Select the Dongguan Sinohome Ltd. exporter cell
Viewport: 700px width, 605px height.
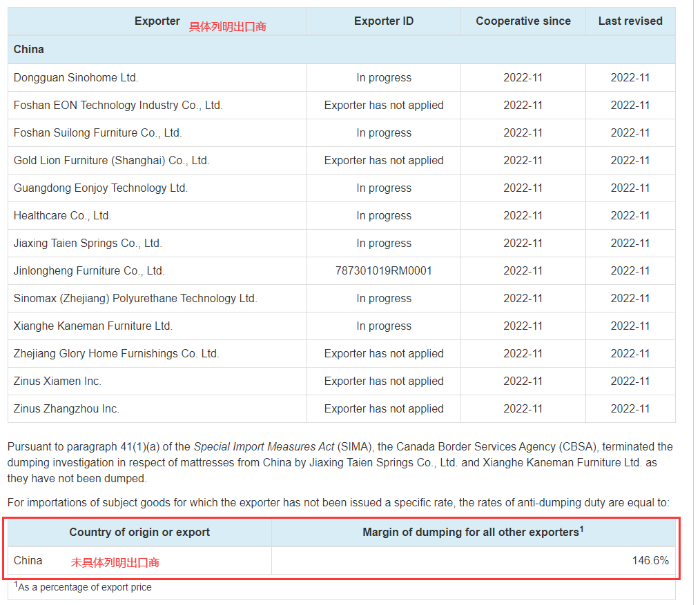tap(76, 78)
